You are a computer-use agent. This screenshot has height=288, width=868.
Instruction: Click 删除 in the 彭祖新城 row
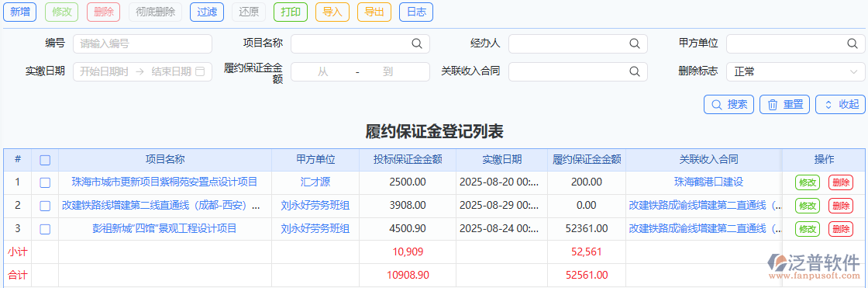click(841, 229)
